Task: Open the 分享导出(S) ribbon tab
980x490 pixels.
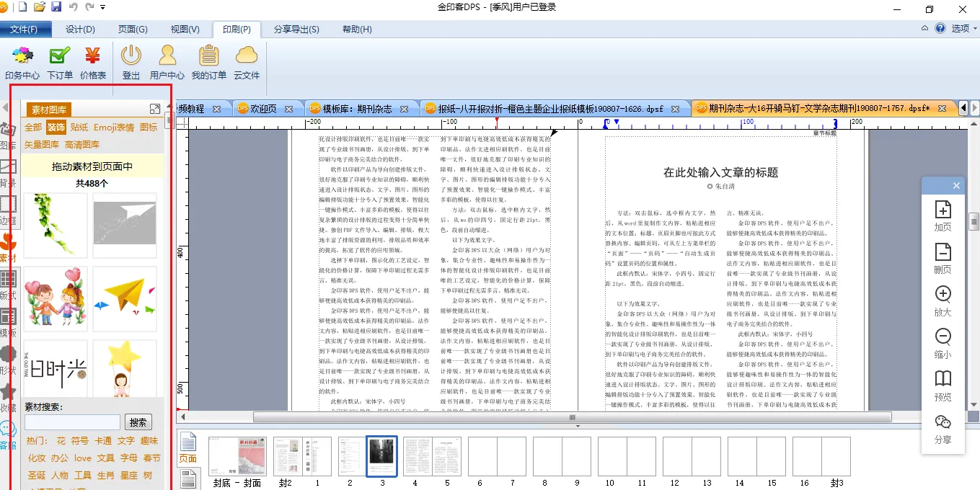Action: click(x=296, y=30)
